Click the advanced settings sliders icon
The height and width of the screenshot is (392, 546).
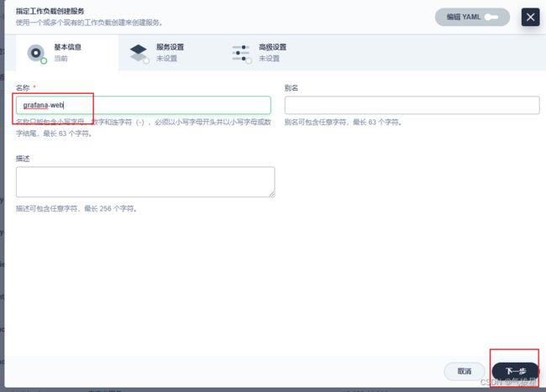(x=241, y=53)
